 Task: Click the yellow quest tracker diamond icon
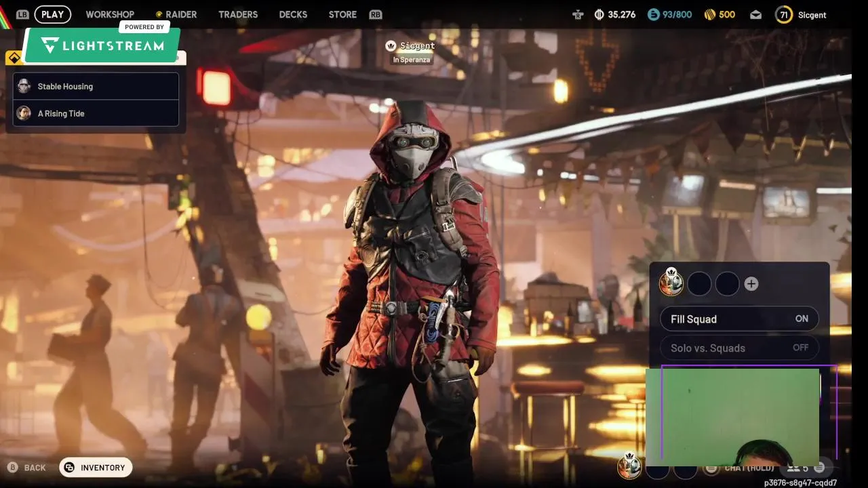pos(13,58)
